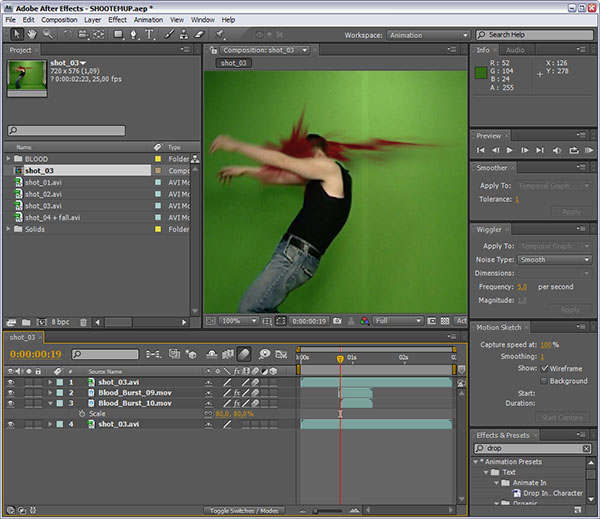The image size is (600, 519).
Task: Open the Noise Type Smooth dropdown
Action: coord(554,260)
